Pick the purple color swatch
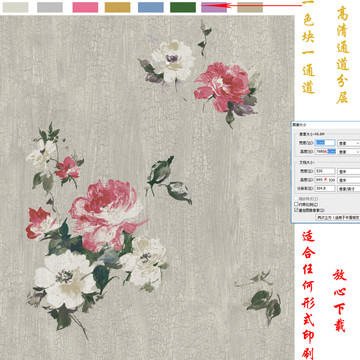 (214, 7)
